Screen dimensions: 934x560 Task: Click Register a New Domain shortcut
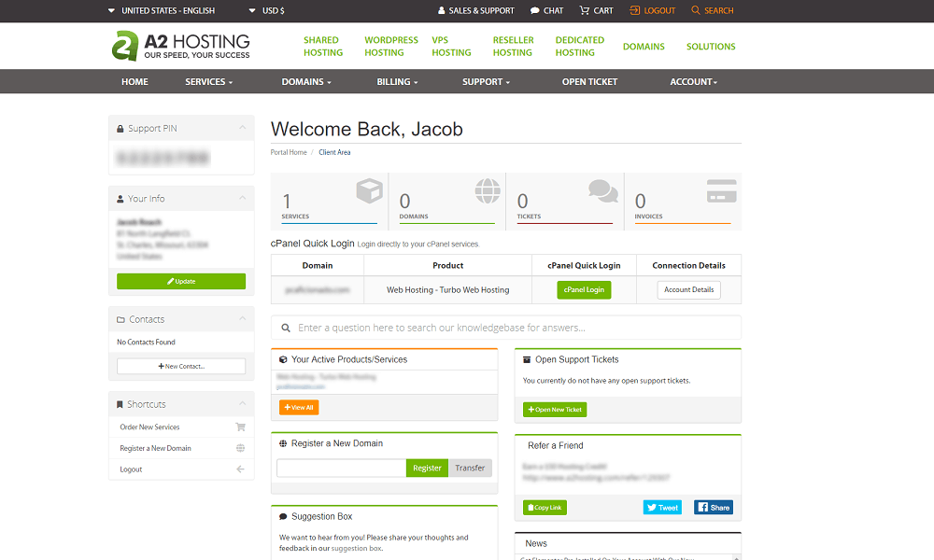point(155,448)
